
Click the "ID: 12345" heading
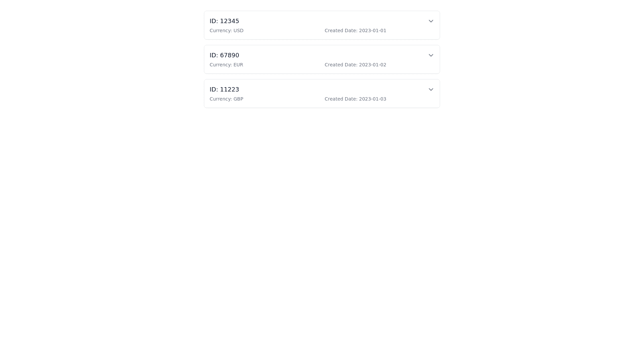point(224,21)
